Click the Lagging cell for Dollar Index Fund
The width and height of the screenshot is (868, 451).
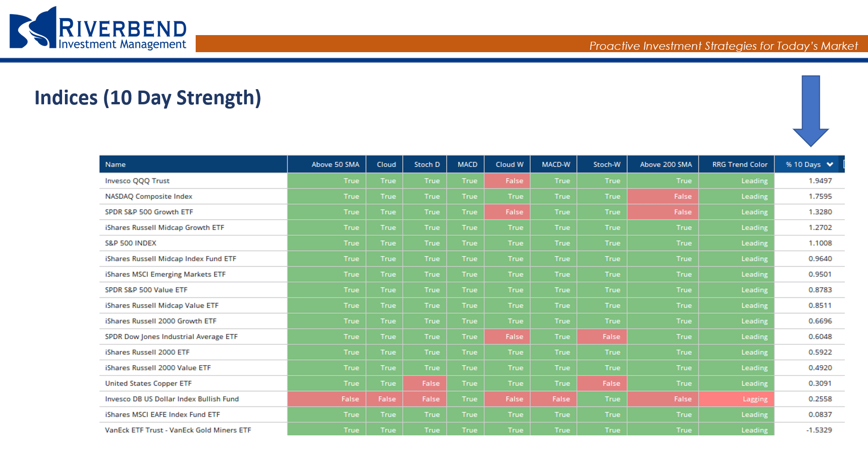[737, 399]
